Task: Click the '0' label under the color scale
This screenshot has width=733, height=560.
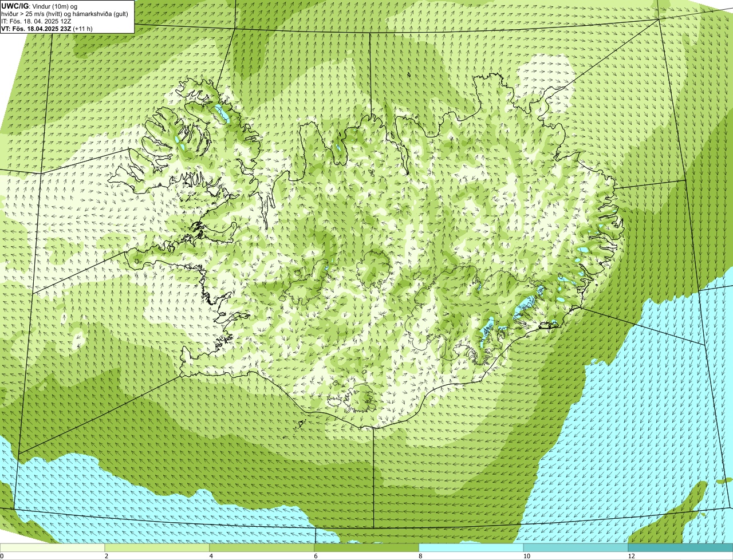Action: coord(2,556)
